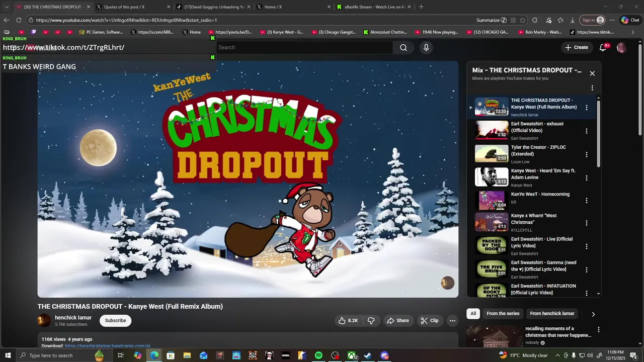Open more actions ellipsis beside Clip
This screenshot has height=362, width=644.
tap(452, 321)
